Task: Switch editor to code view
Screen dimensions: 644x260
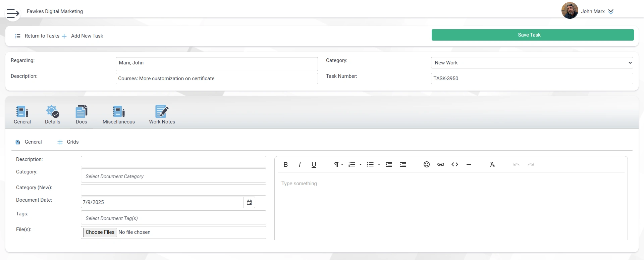Action: tap(455, 164)
